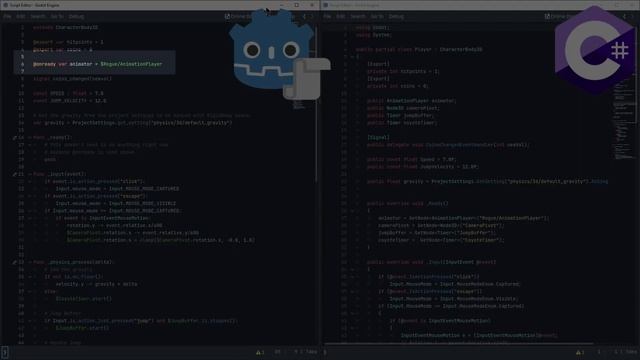Screen dimensions: 640x360
Task: Click the 'using System;' line in right editor
Action: pos(374,35)
